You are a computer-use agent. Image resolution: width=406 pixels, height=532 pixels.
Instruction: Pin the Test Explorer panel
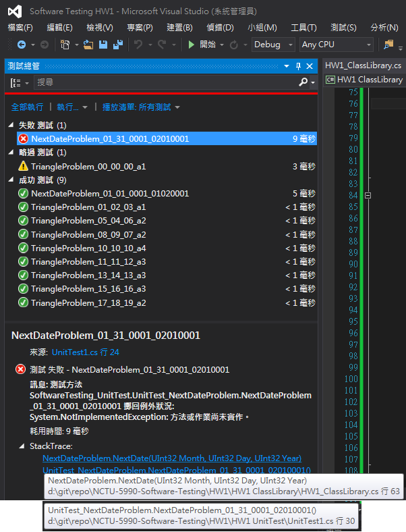point(298,66)
